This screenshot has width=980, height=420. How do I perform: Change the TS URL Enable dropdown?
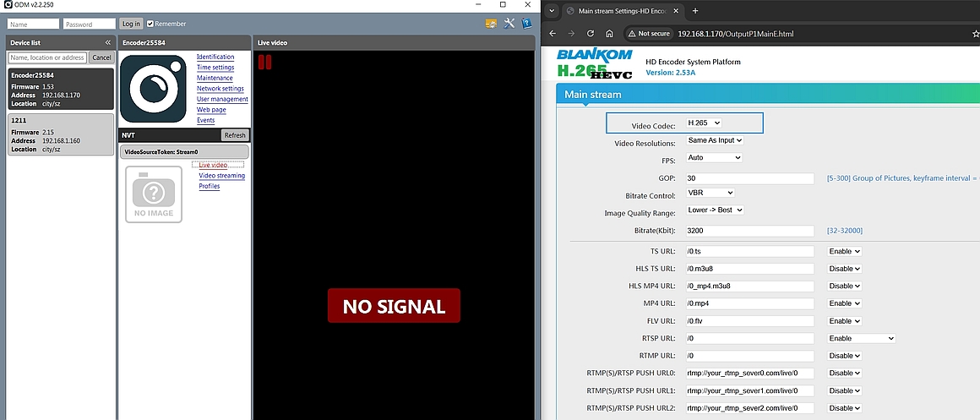844,251
